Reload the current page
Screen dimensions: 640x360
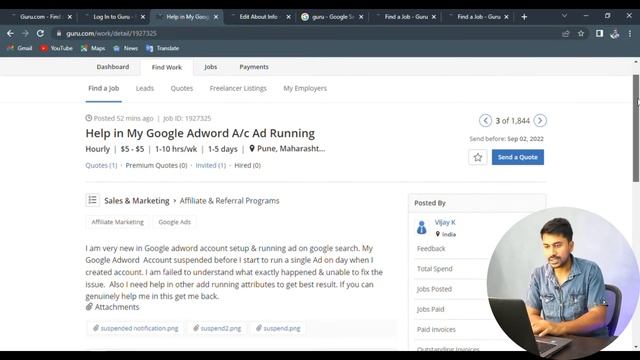pyautogui.click(x=40, y=33)
